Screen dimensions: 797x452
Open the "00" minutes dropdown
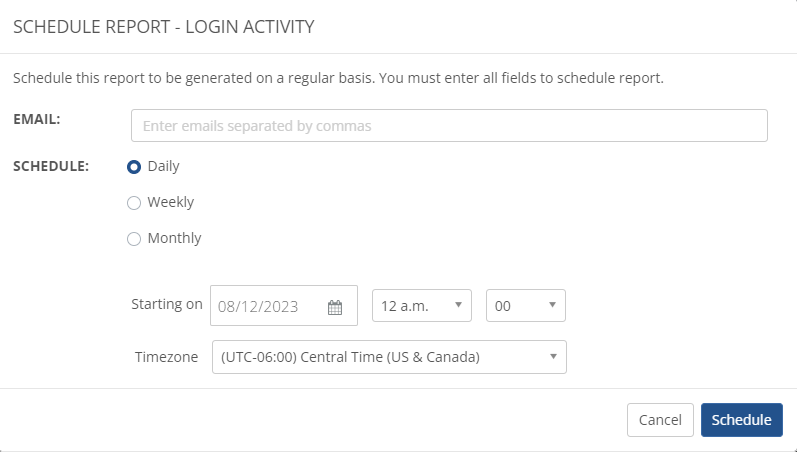[525, 306]
